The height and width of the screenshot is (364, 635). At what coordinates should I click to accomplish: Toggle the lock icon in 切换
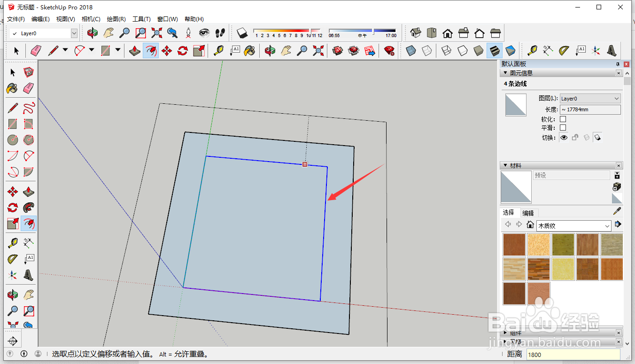(x=575, y=138)
